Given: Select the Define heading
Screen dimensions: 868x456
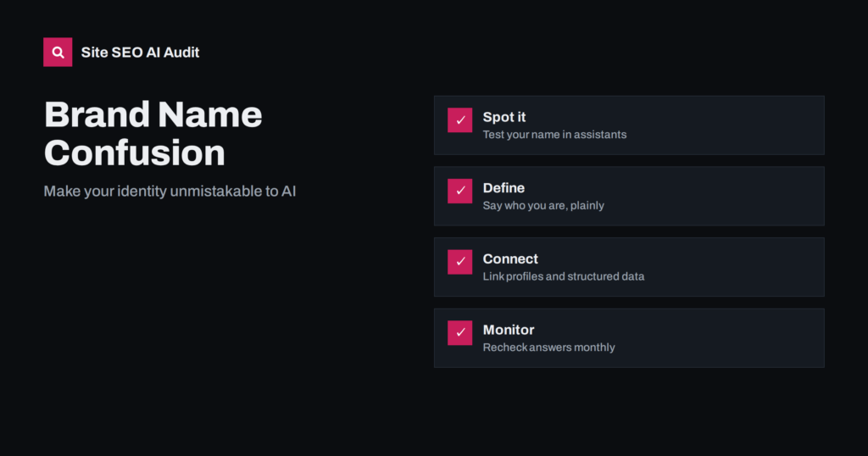Looking at the screenshot, I should 504,188.
